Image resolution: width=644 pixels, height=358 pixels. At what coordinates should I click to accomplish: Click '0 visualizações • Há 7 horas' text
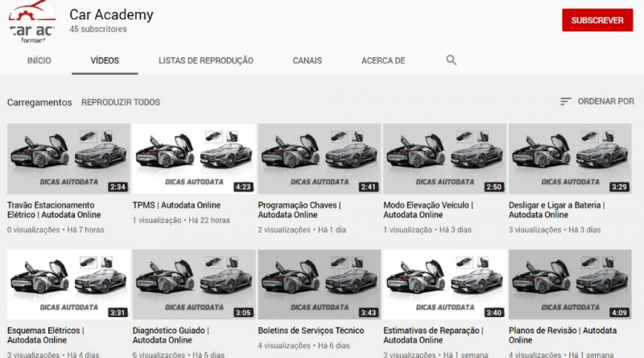(x=56, y=230)
